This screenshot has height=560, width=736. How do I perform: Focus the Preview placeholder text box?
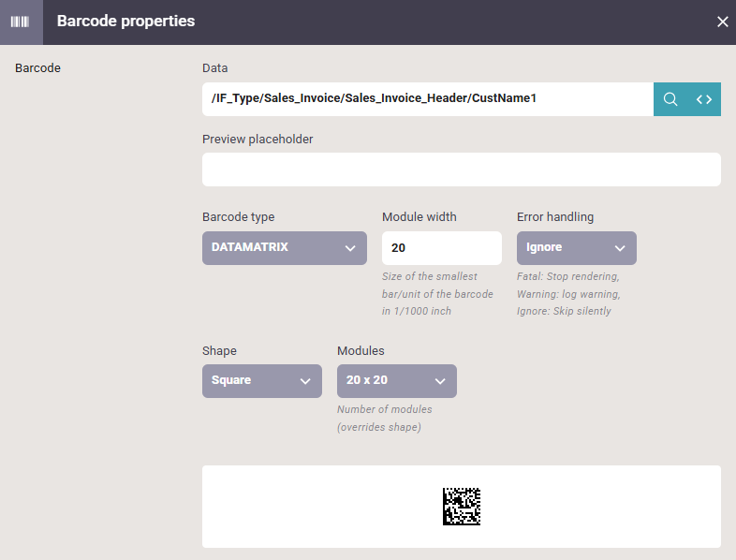(462, 169)
